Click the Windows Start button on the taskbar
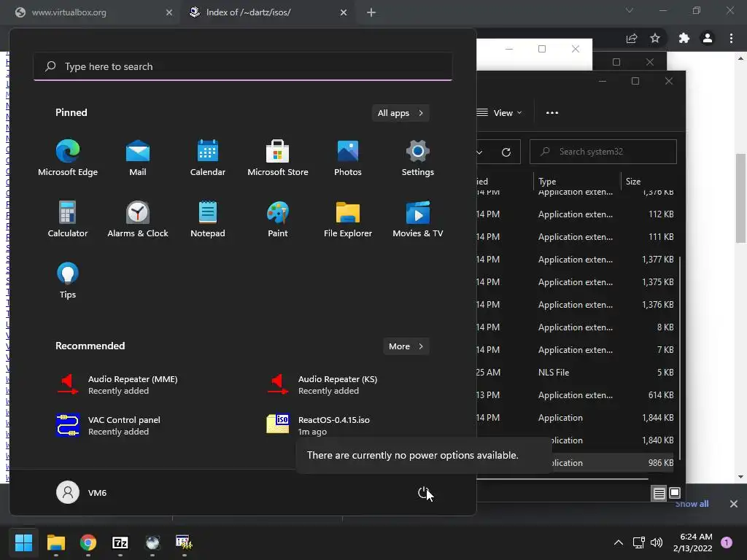Screen dimensions: 747x560 23,542
